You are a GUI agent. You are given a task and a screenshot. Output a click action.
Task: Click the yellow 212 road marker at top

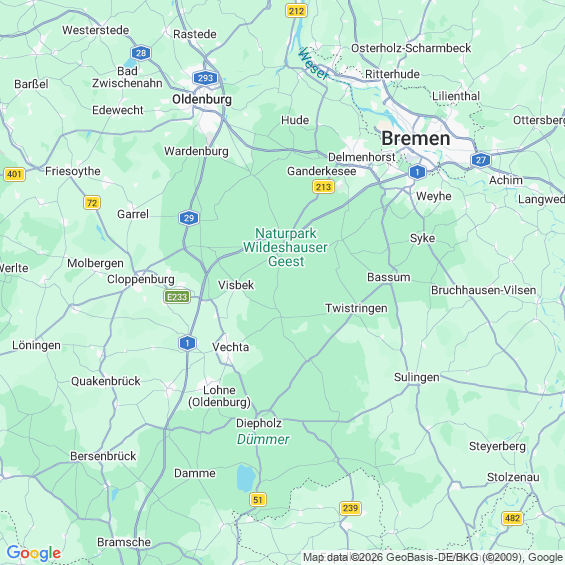(x=296, y=11)
